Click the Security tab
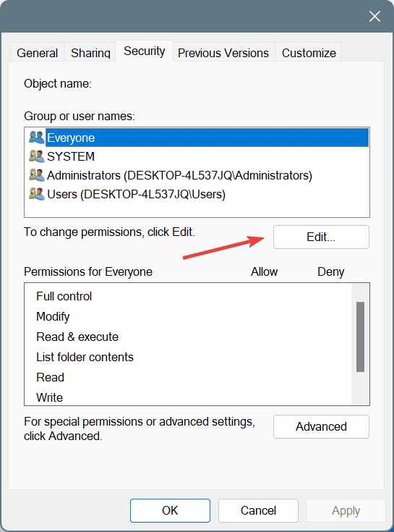Screen dimensions: 394x532 (x=145, y=51)
